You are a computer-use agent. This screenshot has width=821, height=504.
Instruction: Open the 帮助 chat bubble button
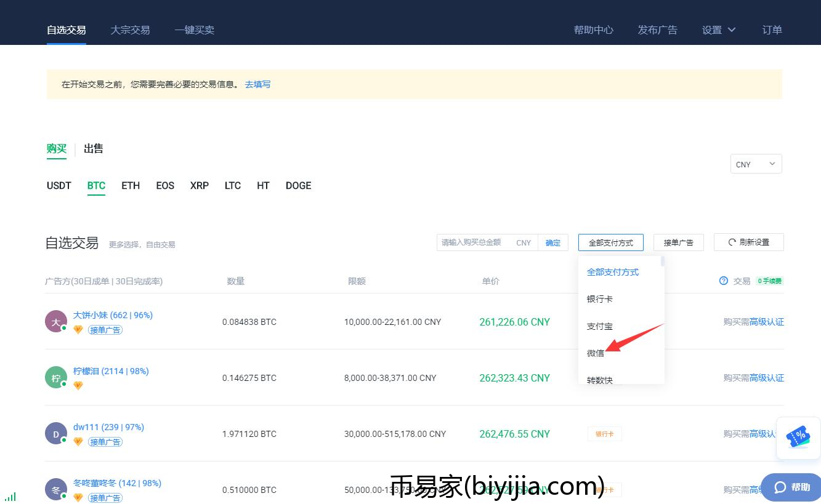(x=791, y=487)
